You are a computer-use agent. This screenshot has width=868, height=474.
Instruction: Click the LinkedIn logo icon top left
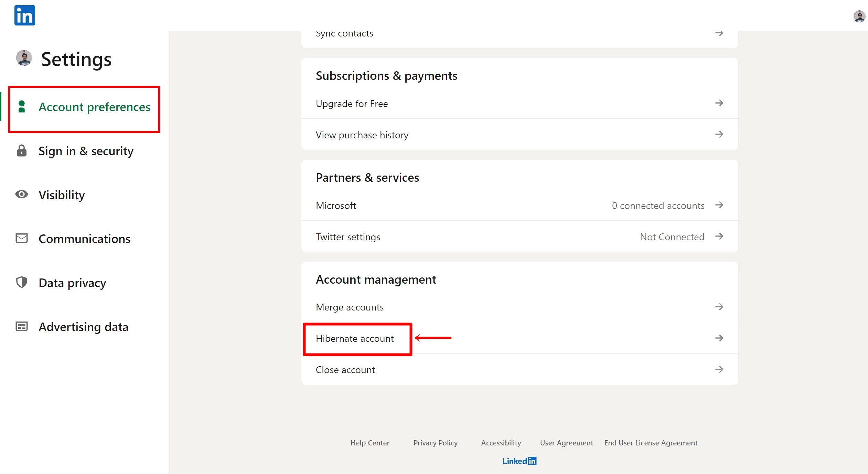click(24, 15)
